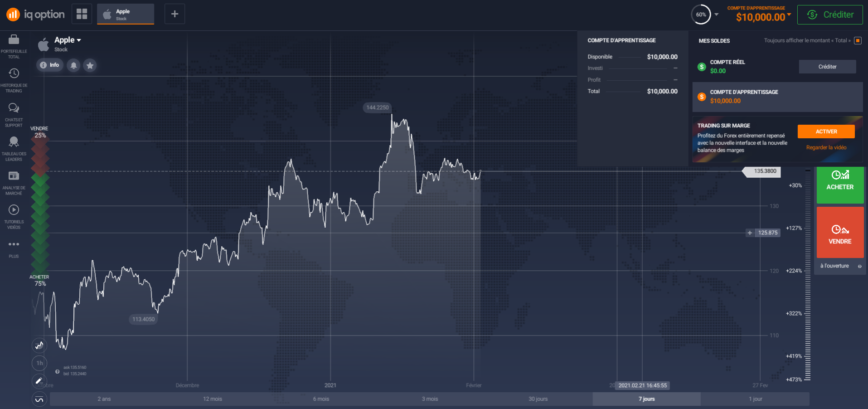
Task: Click the bell alert icon for Apple
Action: coord(73,65)
